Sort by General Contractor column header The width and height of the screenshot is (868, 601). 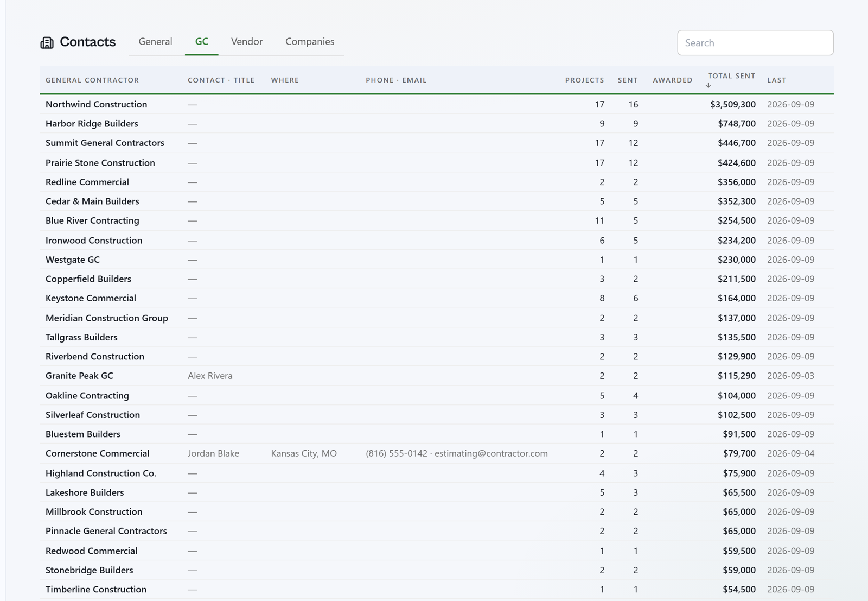pos(92,80)
